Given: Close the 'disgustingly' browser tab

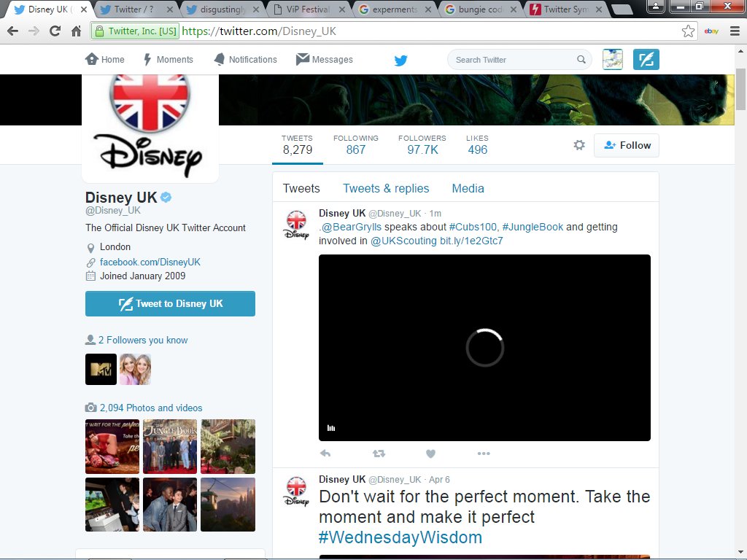Looking at the screenshot, I should tap(256, 9).
